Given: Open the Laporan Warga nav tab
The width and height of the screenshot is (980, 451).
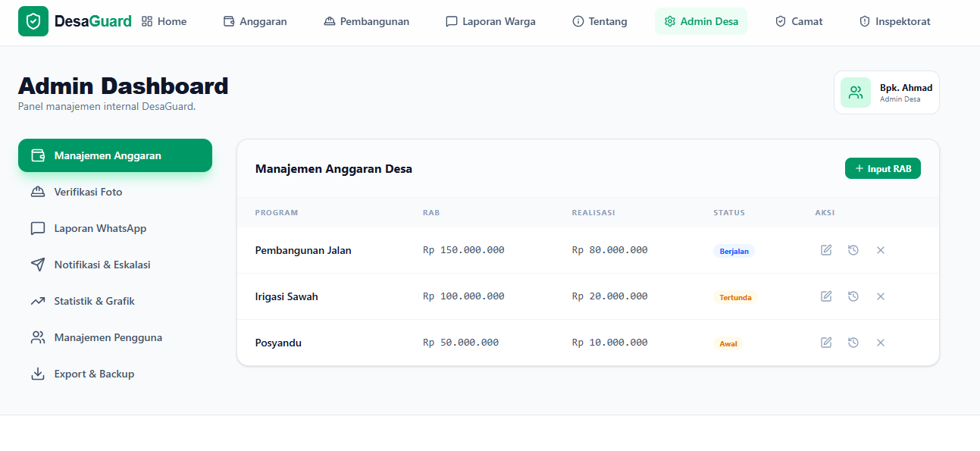Looking at the screenshot, I should pyautogui.click(x=491, y=21).
